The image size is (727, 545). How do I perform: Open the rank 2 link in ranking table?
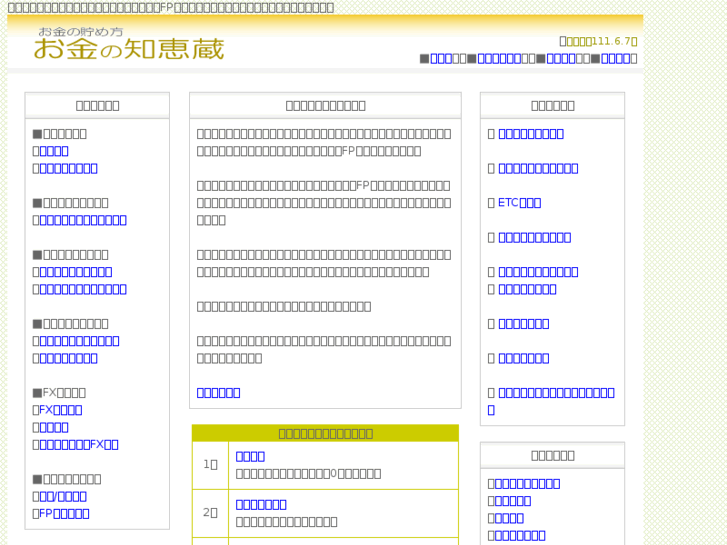click(x=261, y=505)
